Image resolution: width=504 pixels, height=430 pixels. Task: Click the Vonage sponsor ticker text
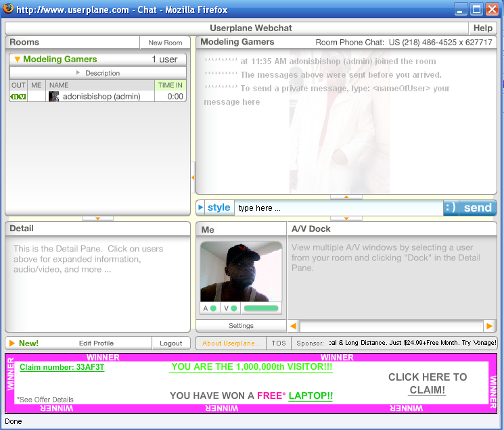(x=413, y=343)
